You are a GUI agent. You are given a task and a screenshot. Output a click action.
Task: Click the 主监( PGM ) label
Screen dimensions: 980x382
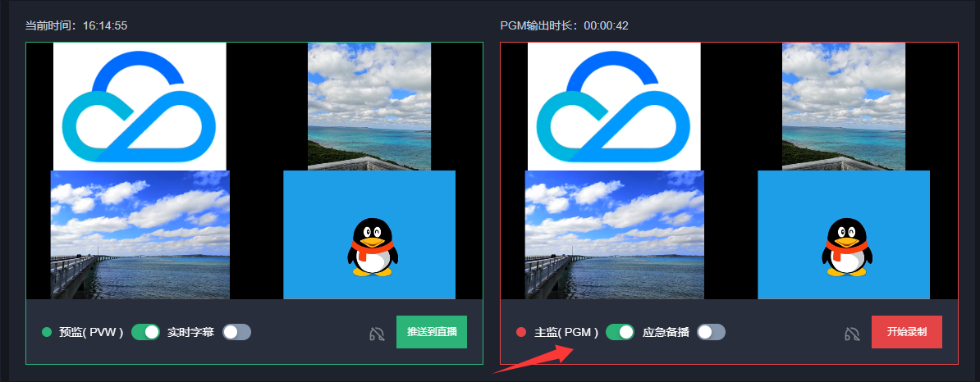[566, 333]
